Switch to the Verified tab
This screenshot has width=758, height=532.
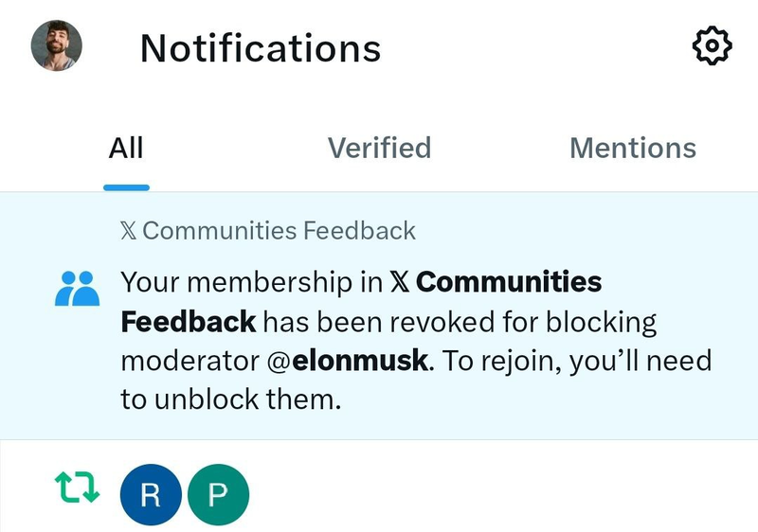(x=379, y=149)
